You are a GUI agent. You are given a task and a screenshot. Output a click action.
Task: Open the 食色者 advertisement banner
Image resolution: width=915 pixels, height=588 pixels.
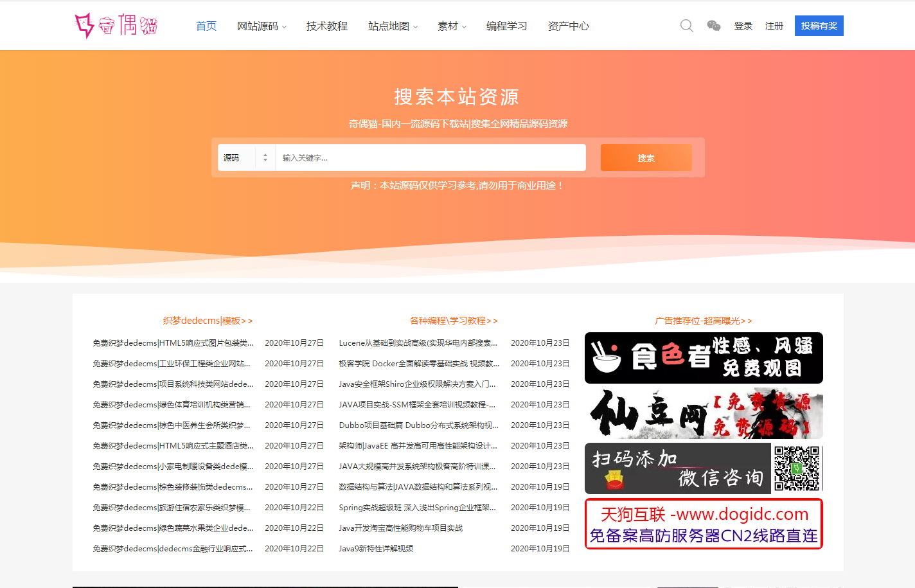tap(704, 358)
